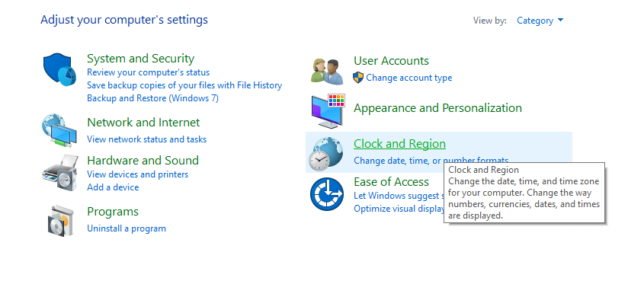Select Optimize visual display link

[399, 209]
